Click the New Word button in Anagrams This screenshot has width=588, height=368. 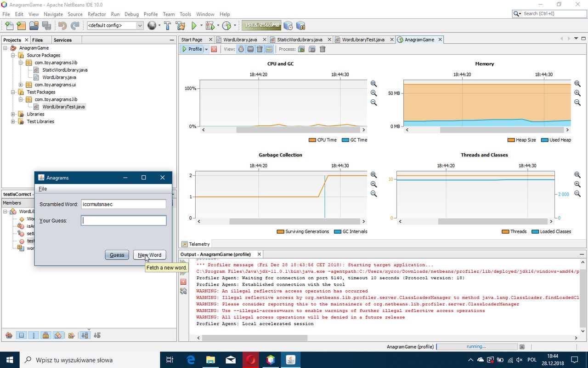(x=149, y=255)
